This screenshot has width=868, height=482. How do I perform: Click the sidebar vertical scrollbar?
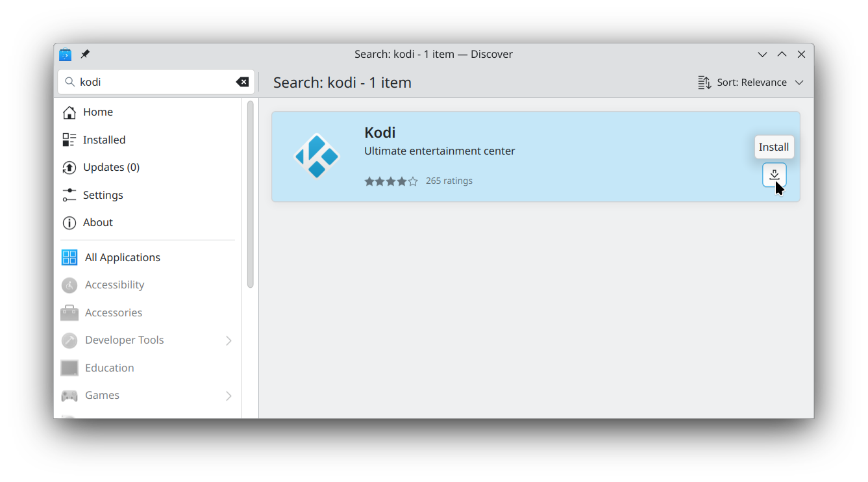[x=251, y=194]
